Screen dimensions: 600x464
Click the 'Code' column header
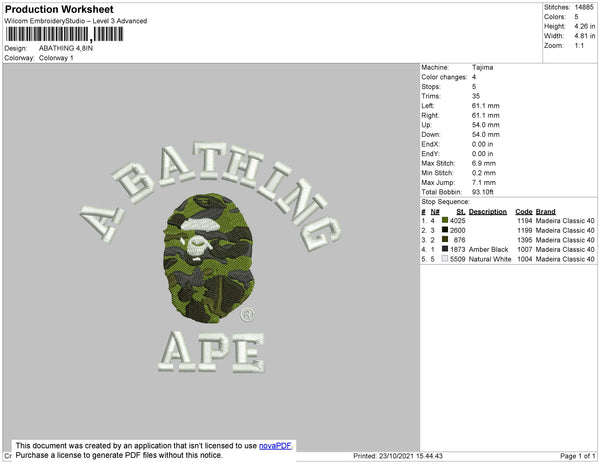[524, 212]
